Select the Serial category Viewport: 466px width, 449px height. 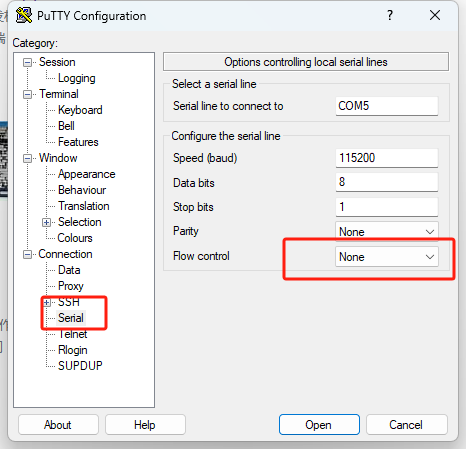[x=71, y=318]
